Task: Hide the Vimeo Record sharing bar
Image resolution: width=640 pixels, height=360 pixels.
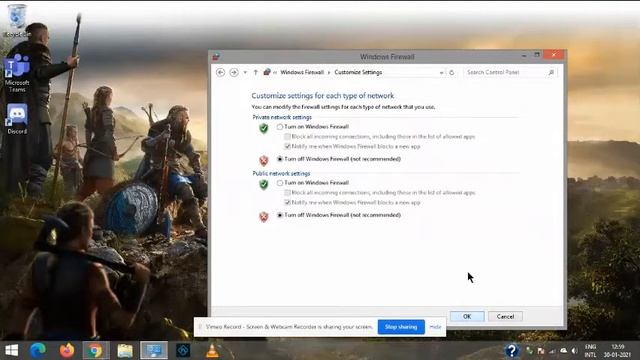Action: tap(435, 327)
